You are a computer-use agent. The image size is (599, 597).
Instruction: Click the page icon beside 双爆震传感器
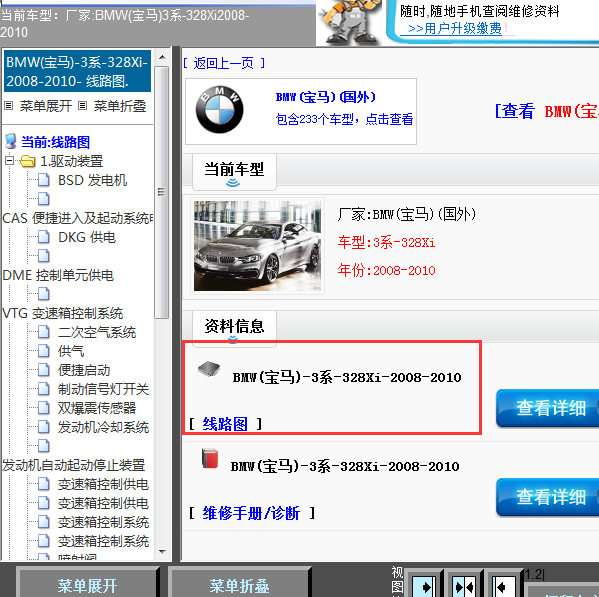point(44,408)
